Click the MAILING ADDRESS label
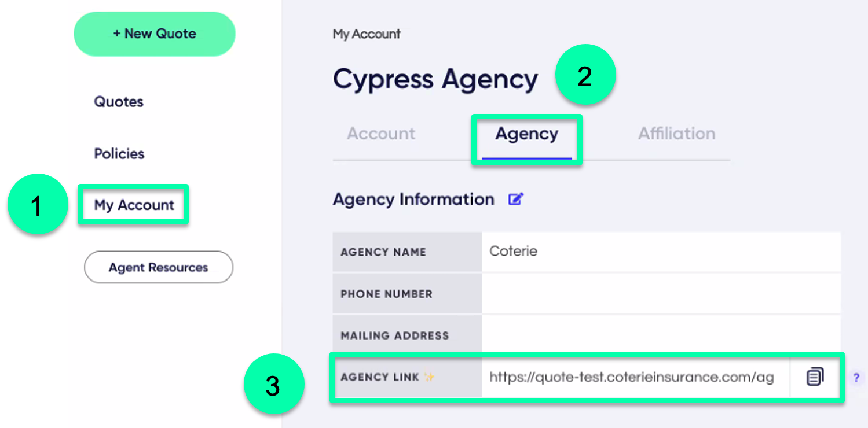Screen dimensions: 868x428 [x=394, y=335]
